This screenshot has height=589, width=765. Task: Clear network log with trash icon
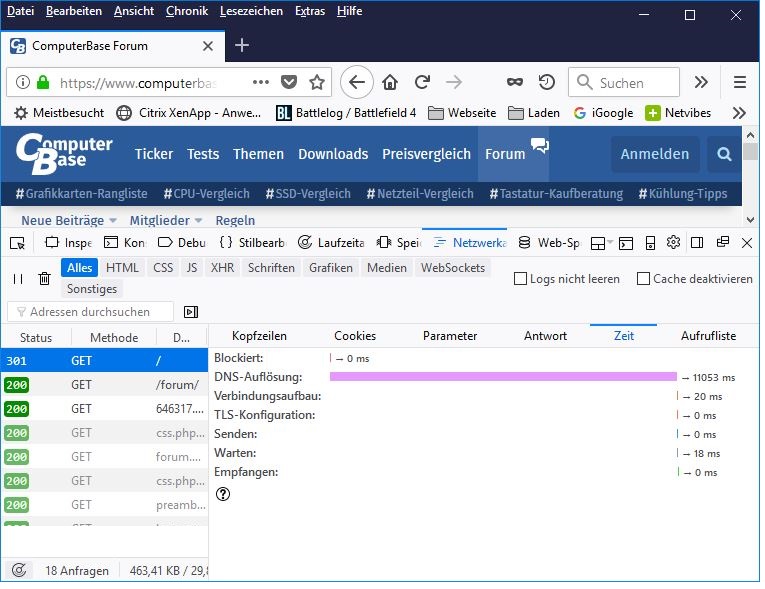point(44,279)
